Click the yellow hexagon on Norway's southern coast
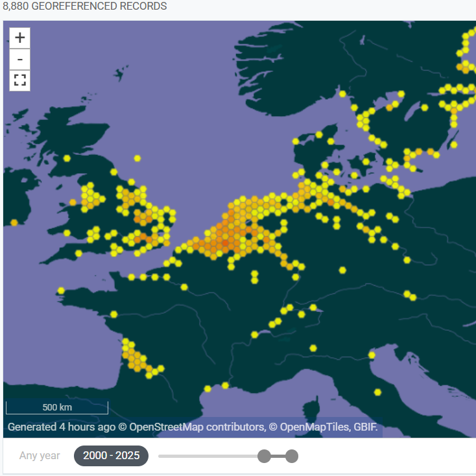 pyautogui.click(x=342, y=94)
